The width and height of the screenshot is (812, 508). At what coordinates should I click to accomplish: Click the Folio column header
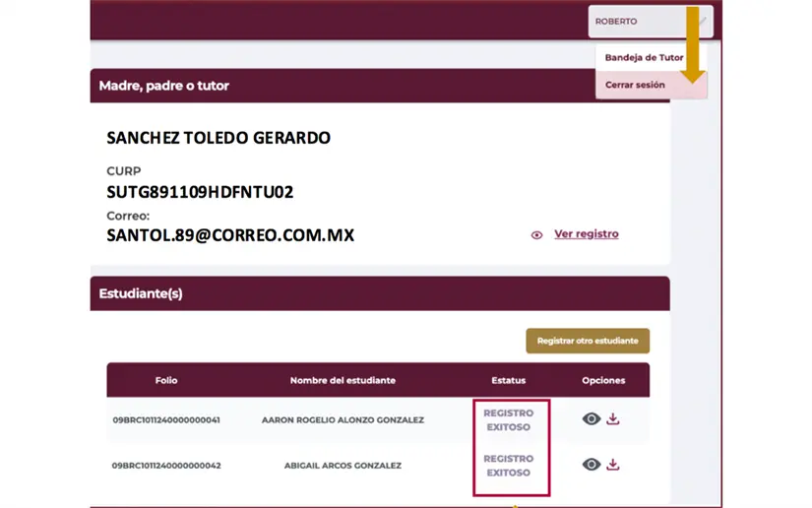coord(166,380)
